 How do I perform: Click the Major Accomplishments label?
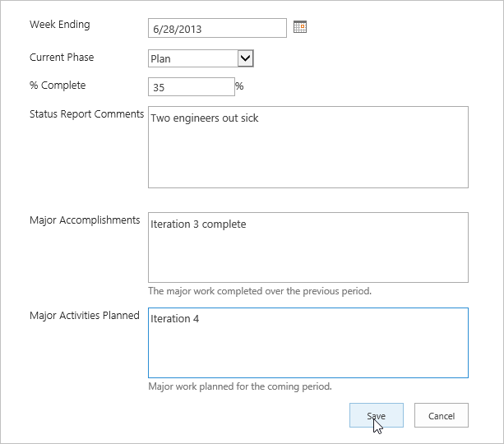click(x=85, y=220)
